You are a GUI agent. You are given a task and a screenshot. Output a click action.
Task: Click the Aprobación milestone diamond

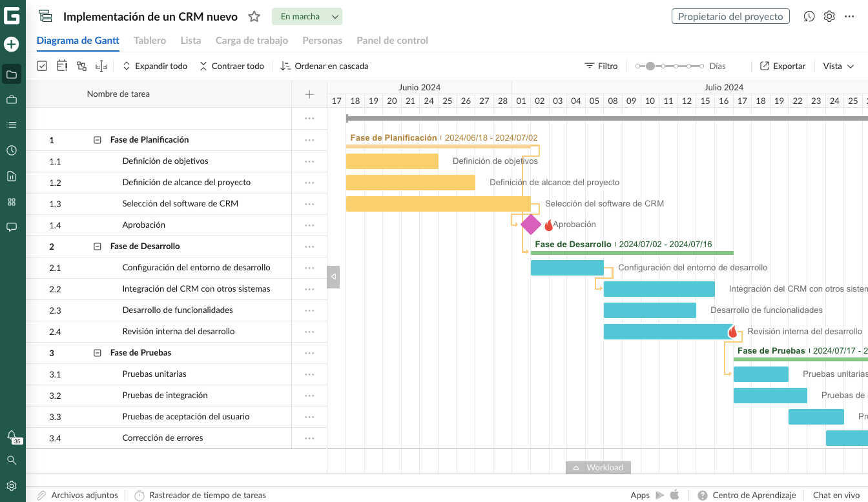pos(531,225)
